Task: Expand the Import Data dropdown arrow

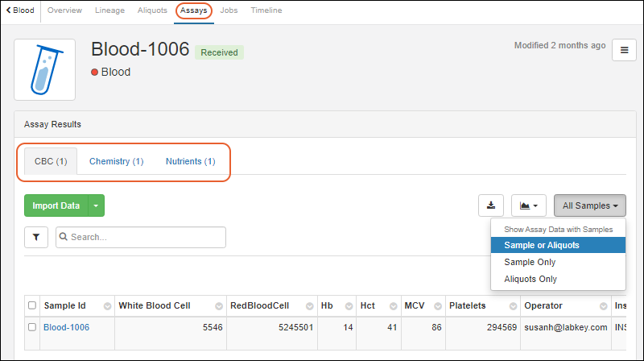Action: [x=96, y=205]
